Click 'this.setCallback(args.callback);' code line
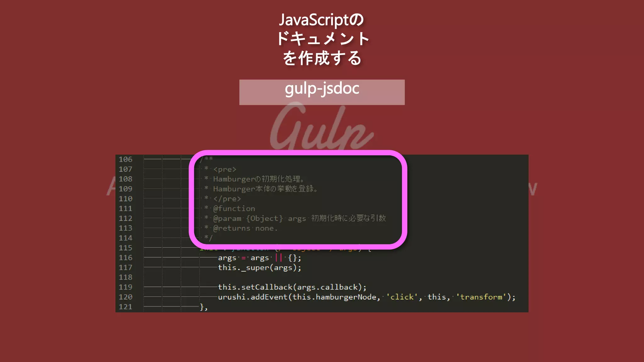Image resolution: width=644 pixels, height=362 pixels. pyautogui.click(x=292, y=287)
